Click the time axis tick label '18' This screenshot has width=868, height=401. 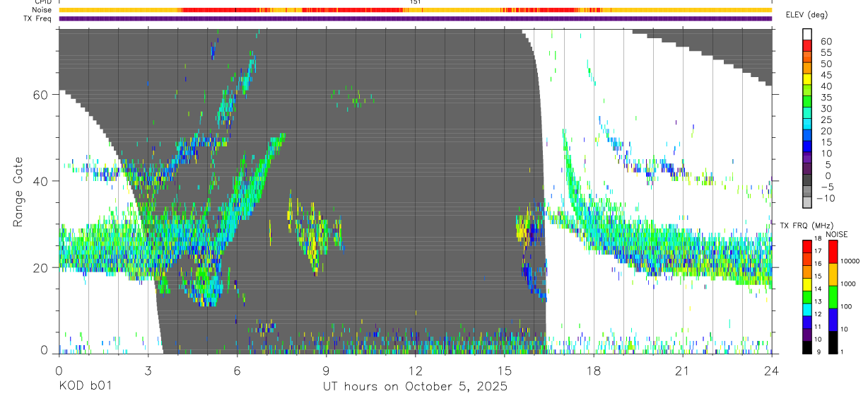click(593, 371)
